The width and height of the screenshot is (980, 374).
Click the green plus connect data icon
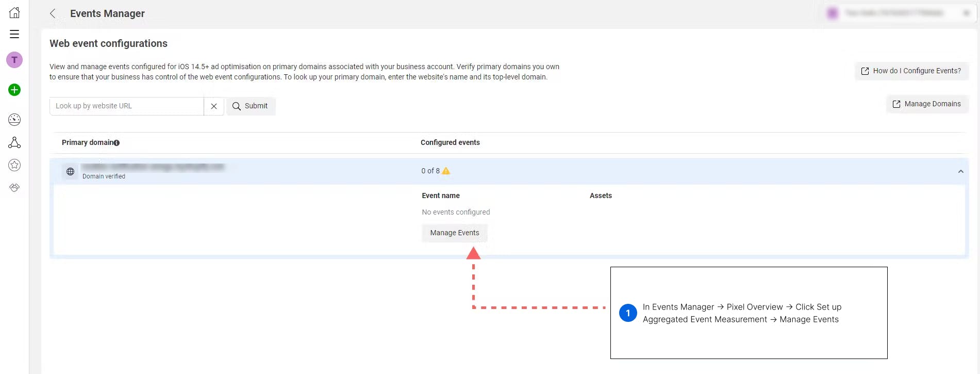pyautogui.click(x=14, y=90)
